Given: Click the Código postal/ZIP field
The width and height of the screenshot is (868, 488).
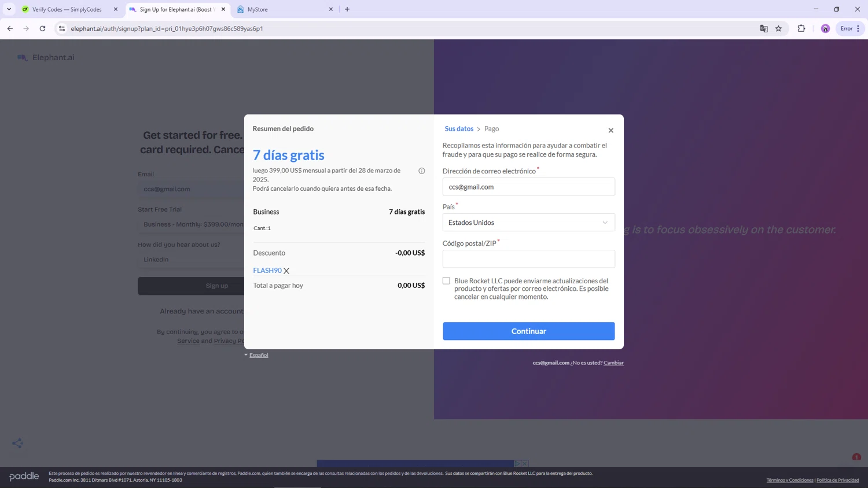Looking at the screenshot, I should tap(529, 259).
